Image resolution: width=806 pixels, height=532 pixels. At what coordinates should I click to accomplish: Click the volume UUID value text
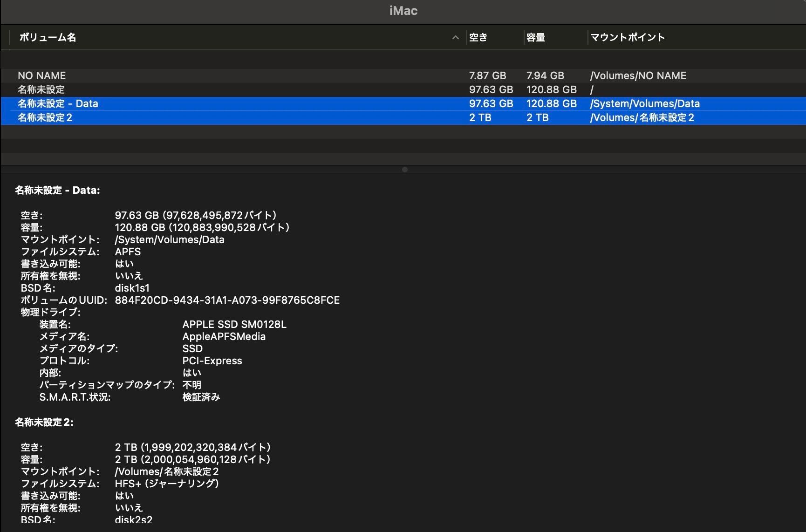coord(227,300)
